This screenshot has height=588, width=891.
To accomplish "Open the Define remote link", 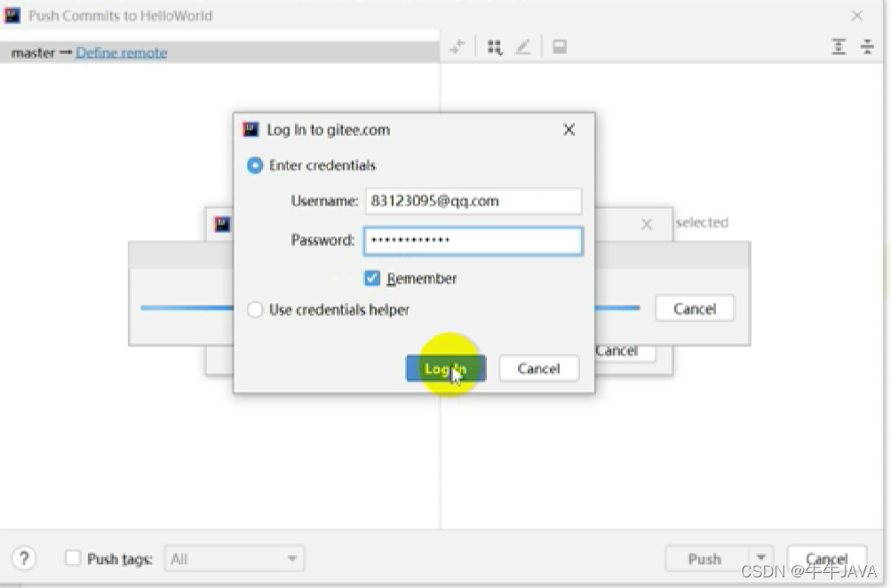I will coord(121,52).
